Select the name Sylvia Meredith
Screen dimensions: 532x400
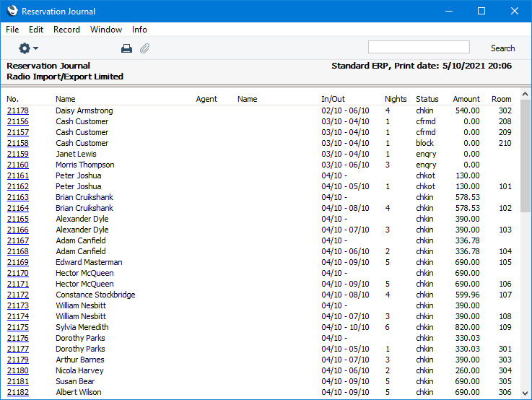click(82, 327)
